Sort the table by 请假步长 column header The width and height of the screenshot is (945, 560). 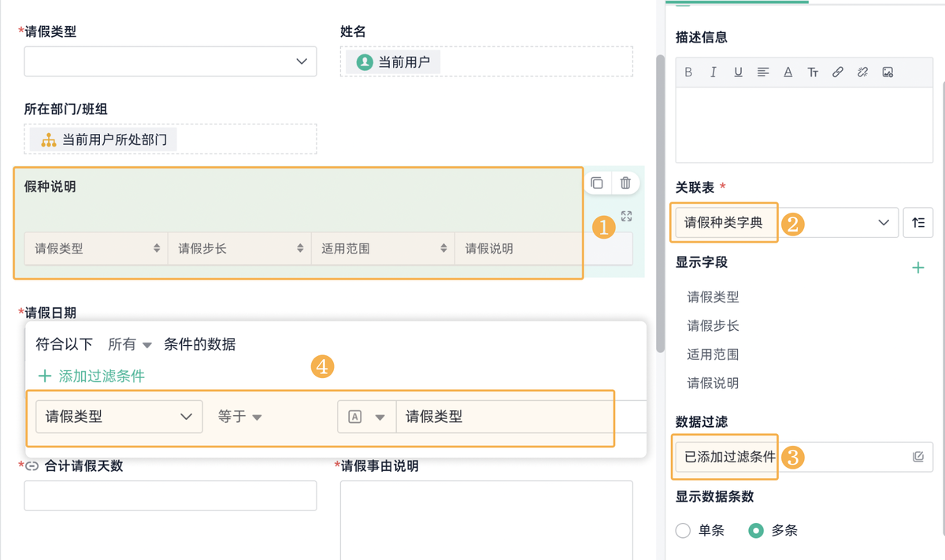tap(300, 249)
